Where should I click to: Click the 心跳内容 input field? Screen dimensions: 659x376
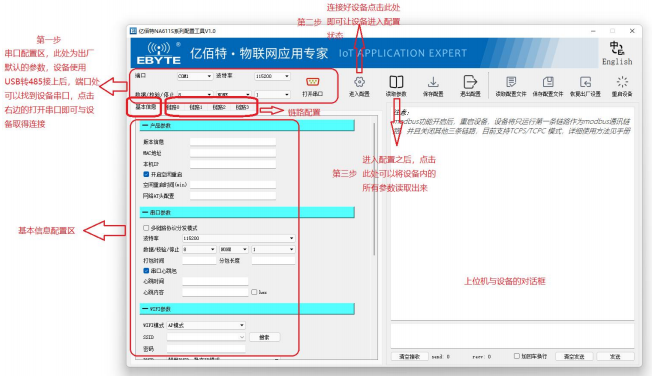(x=215, y=292)
